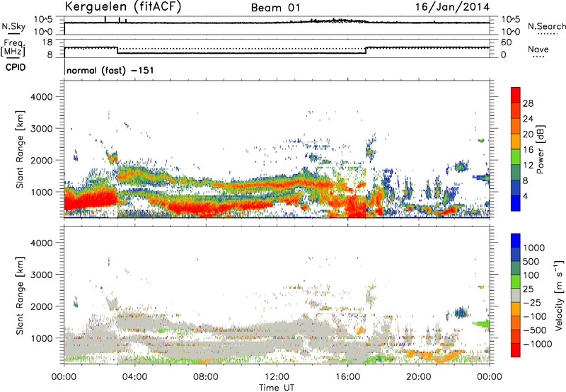Click the "16:00" time axis label
The height and width of the screenshot is (392, 566).
[347, 377]
